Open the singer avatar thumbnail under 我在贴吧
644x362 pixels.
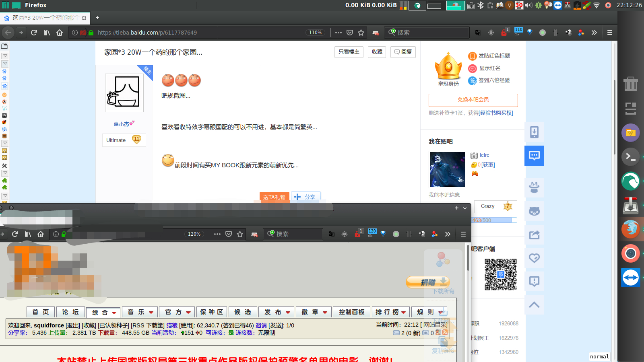pyautogui.click(x=447, y=169)
